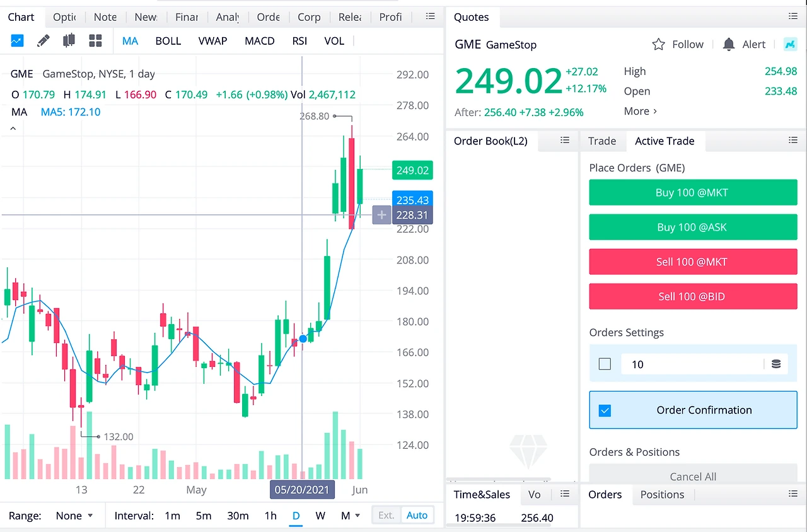807x532 pixels.
Task: Open the Orders tab in the chart panel
Action: pos(269,17)
